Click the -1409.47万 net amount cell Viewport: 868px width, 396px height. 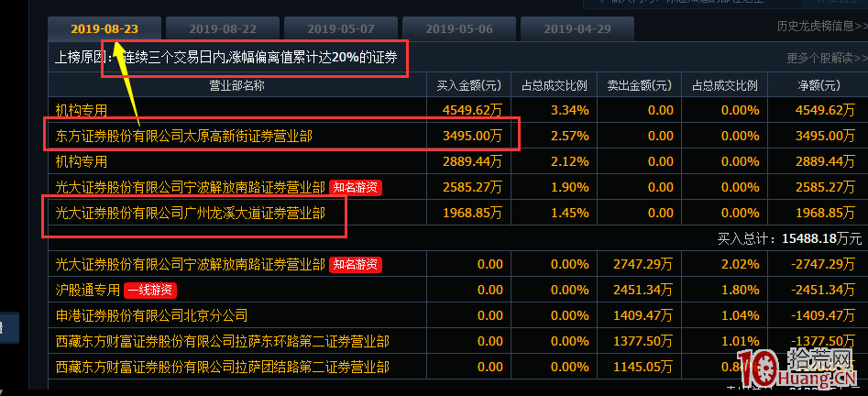point(822,315)
